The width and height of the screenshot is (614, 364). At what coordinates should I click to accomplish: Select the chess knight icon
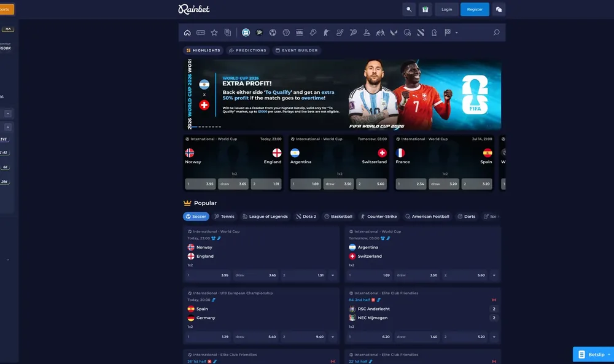pos(434,33)
